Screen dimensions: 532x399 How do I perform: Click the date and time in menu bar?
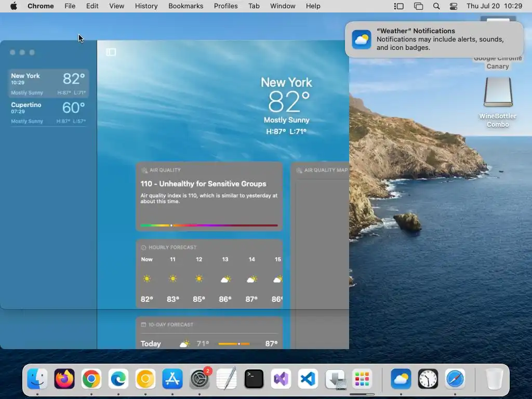495,6
